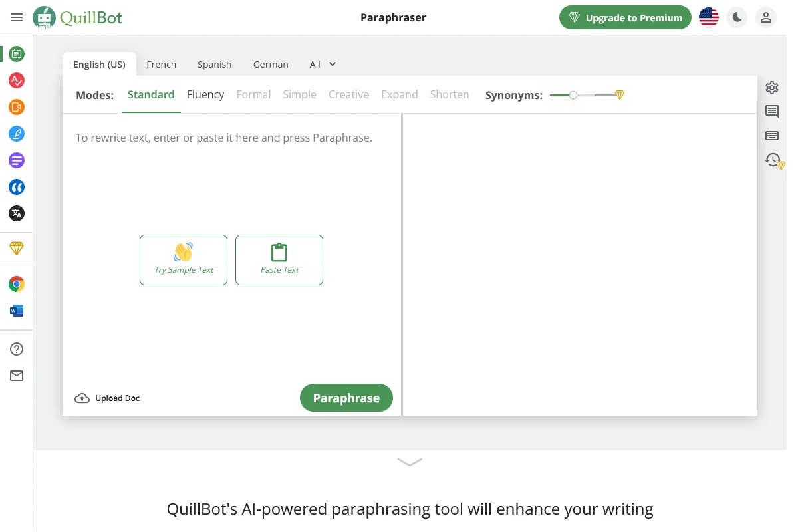Screen dimensions: 798x532
Task: Open the Chrome extension icon
Action: pyautogui.click(x=17, y=285)
